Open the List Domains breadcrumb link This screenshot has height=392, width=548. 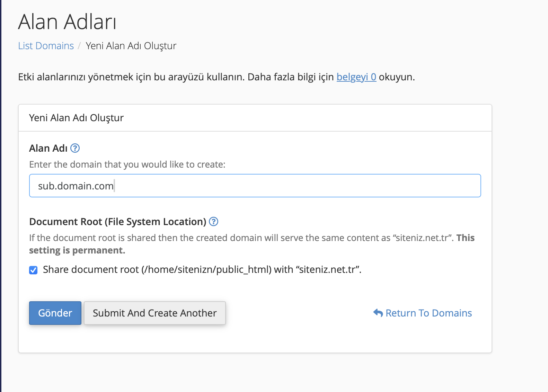click(46, 46)
